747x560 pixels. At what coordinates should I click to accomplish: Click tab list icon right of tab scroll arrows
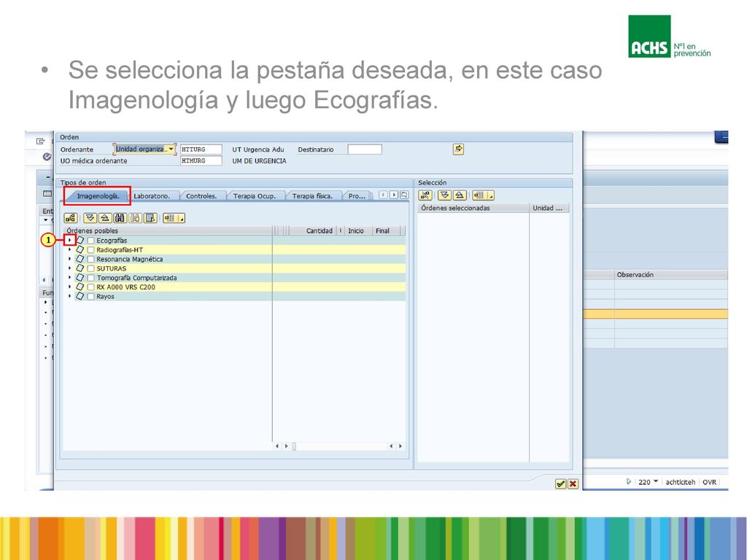coord(404,195)
